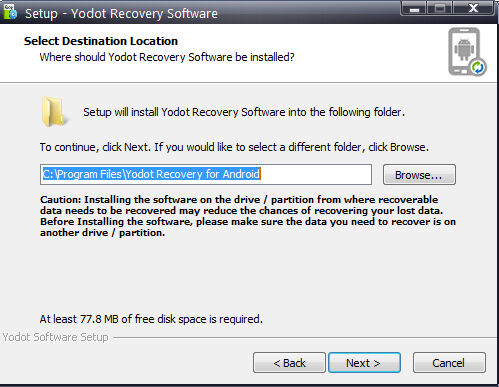Cancel the Yodot setup

tap(449, 363)
